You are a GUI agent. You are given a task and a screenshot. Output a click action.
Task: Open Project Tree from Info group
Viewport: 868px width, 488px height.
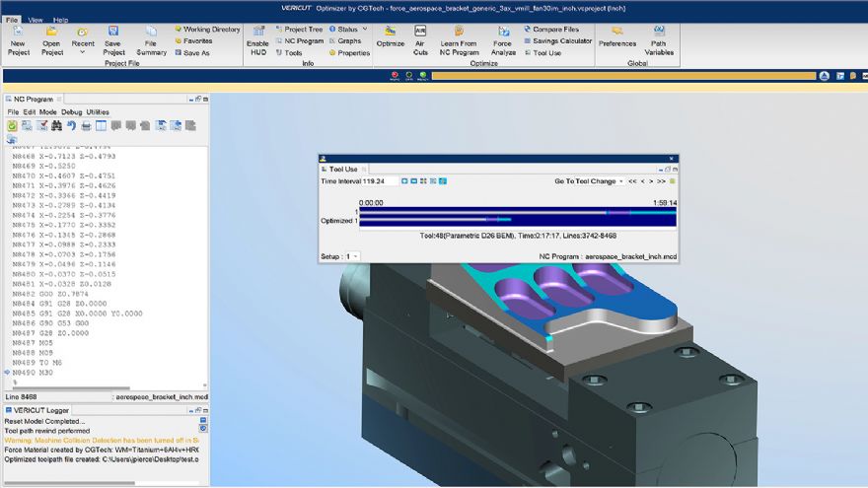coord(299,30)
